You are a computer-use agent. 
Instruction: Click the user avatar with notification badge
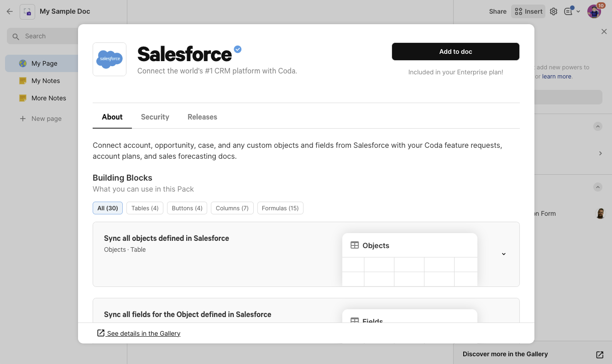point(594,11)
